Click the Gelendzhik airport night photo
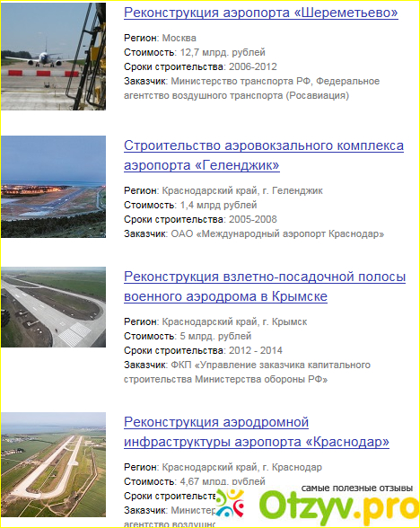 pos(53,187)
